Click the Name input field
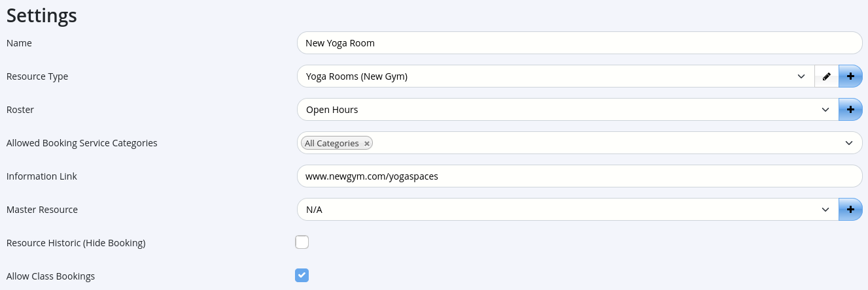 click(x=579, y=43)
